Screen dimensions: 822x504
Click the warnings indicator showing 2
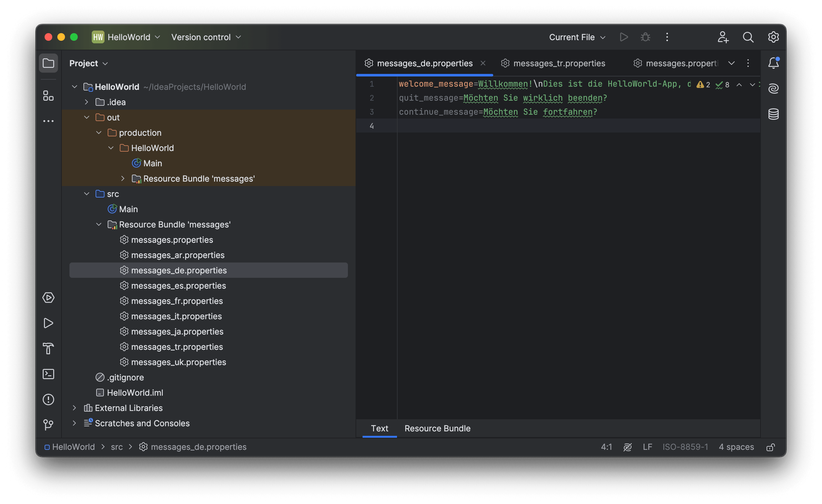pyautogui.click(x=703, y=85)
